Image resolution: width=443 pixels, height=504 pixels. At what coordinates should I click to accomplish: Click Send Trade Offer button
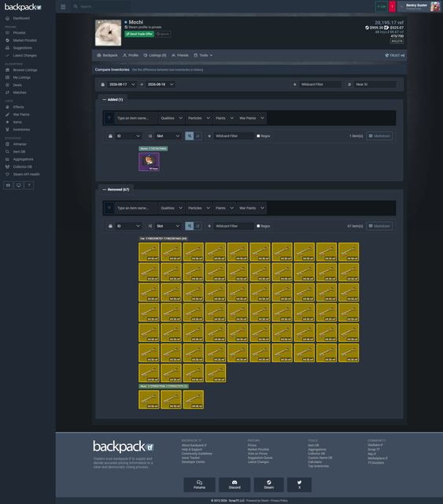[x=139, y=34]
